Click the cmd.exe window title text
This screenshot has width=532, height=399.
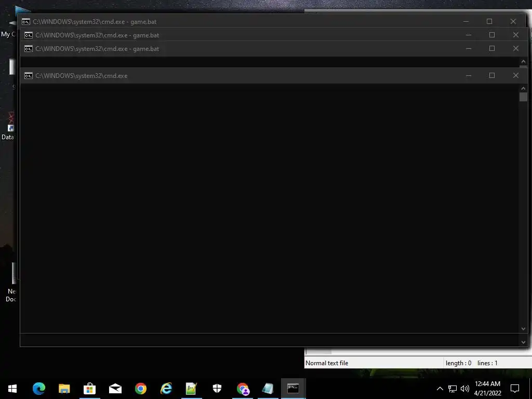(x=82, y=76)
